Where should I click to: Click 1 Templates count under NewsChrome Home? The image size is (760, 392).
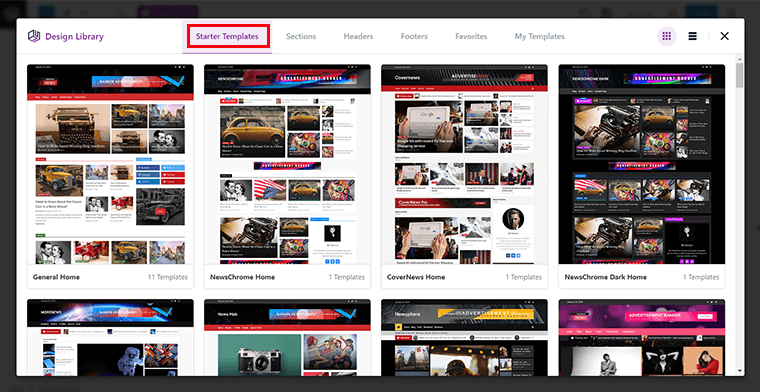pyautogui.click(x=347, y=277)
